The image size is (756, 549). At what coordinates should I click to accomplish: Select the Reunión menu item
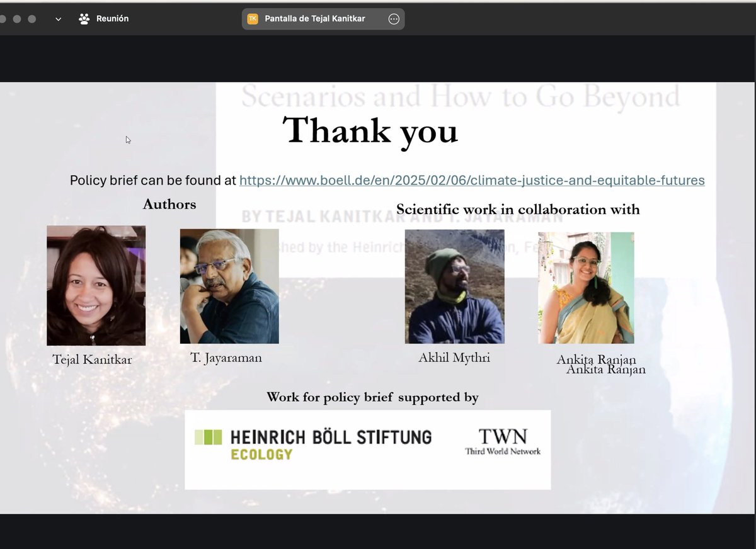click(x=112, y=18)
